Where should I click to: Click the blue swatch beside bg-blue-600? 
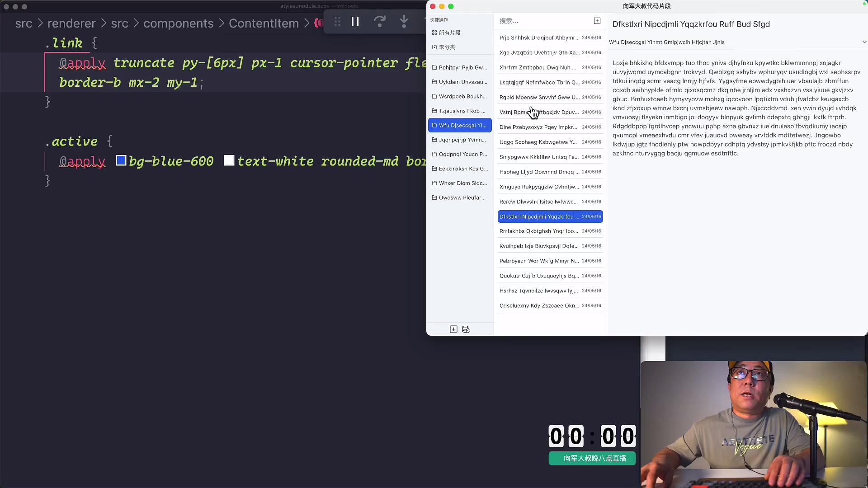(120, 160)
